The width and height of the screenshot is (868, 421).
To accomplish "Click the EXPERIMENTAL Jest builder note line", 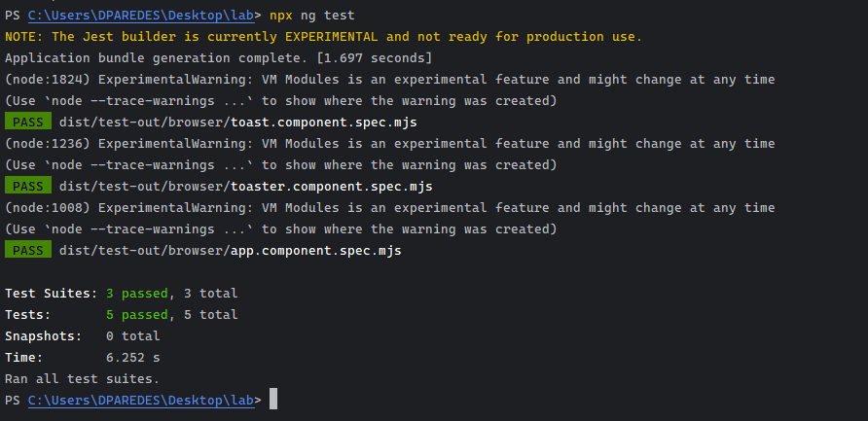I will [323, 37].
